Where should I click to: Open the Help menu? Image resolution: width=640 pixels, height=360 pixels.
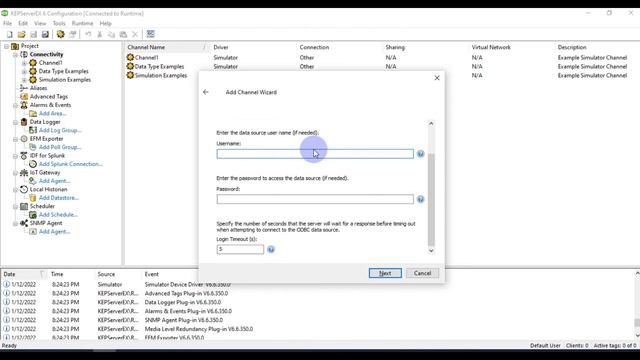pyautogui.click(x=105, y=24)
